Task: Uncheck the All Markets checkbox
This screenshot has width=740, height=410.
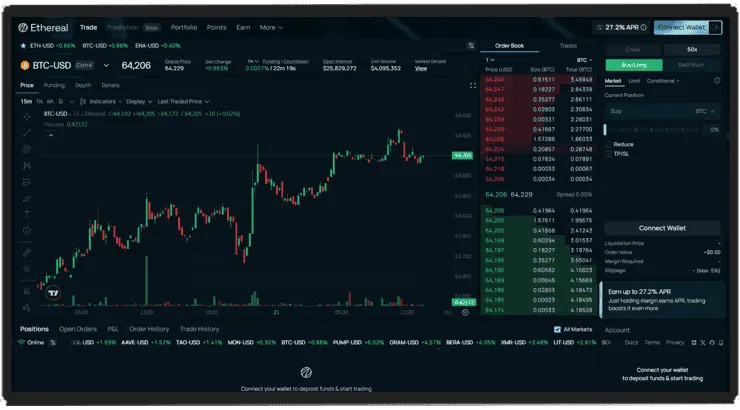Action: click(557, 329)
